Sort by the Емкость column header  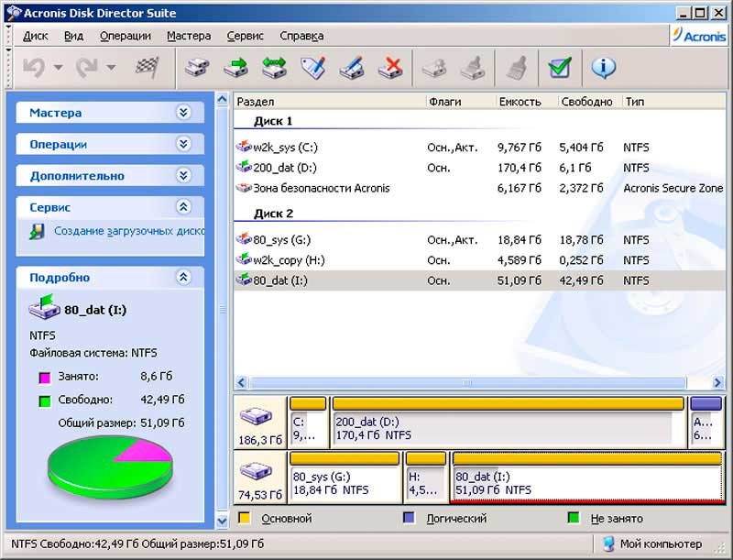(527, 102)
